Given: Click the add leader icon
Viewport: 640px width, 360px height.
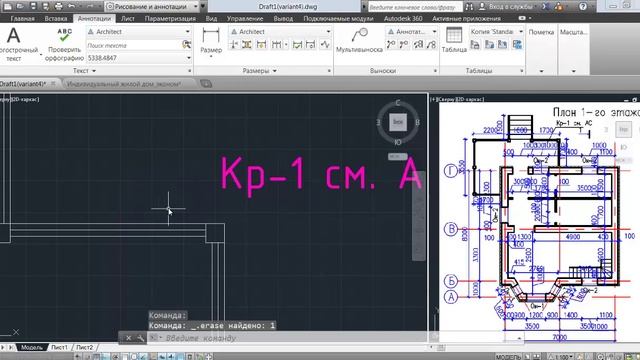Looking at the screenshot, I should pyautogui.click(x=391, y=44).
